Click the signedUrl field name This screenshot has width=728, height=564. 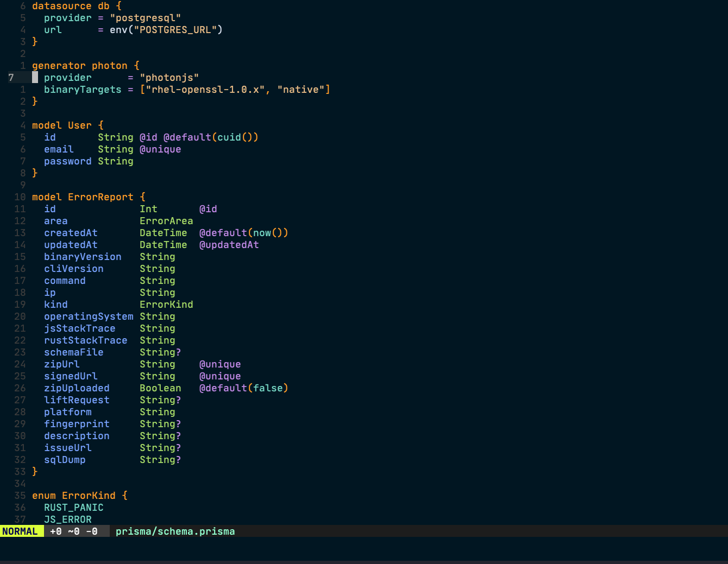[71, 376]
